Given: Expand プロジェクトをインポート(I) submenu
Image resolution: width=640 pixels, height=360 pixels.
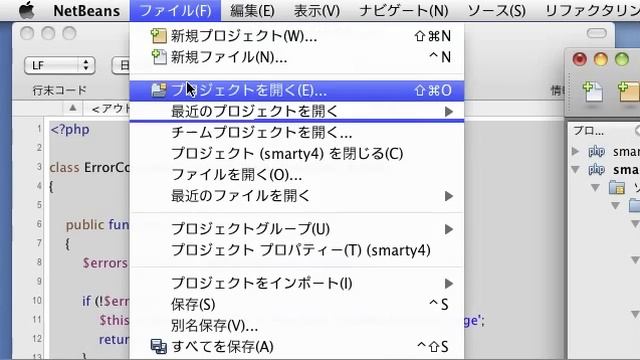Looking at the screenshot, I should pos(297,283).
